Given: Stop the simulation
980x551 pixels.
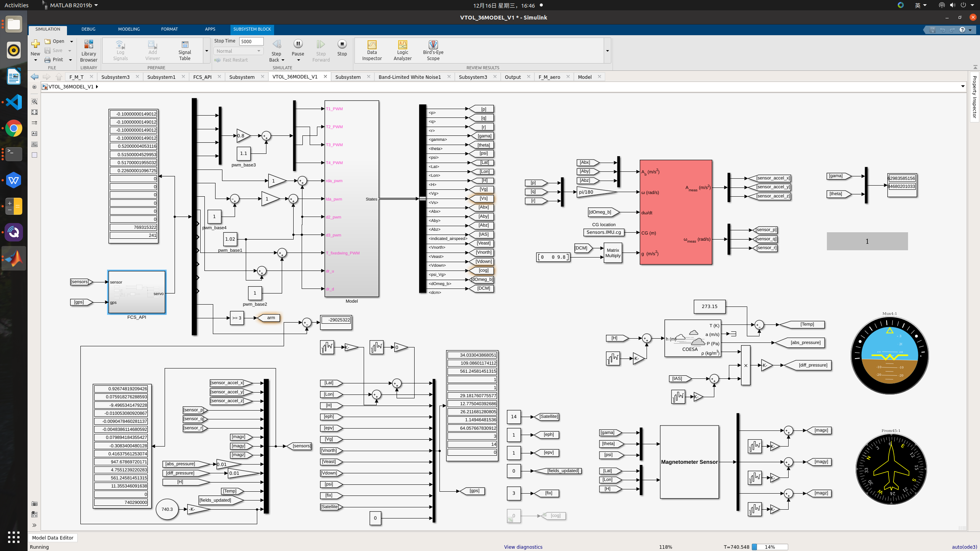Looking at the screenshot, I should point(342,48).
